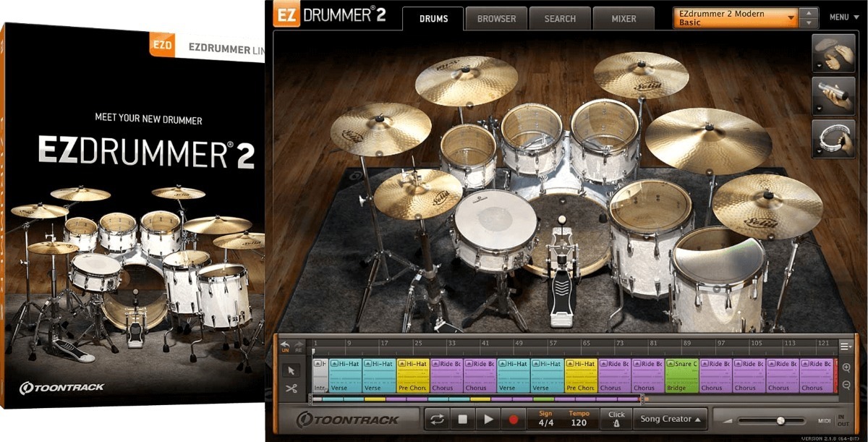
Task: Zoom out on the song track
Action: [846, 385]
